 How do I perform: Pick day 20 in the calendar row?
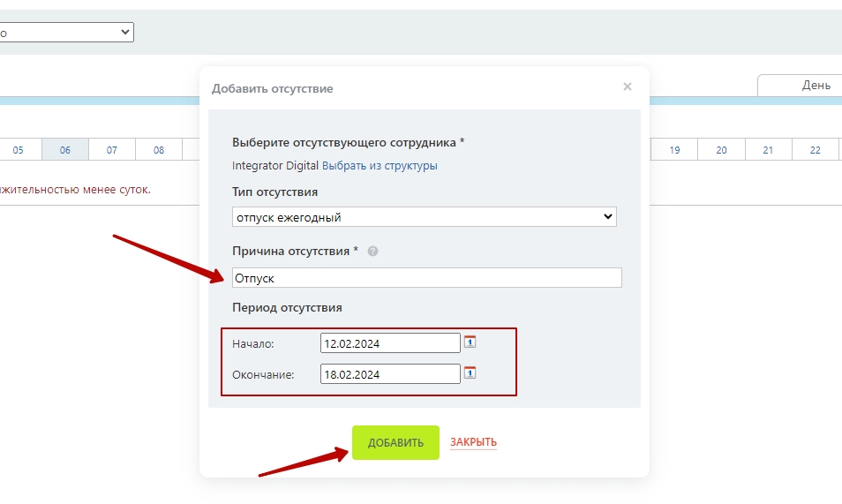click(721, 150)
